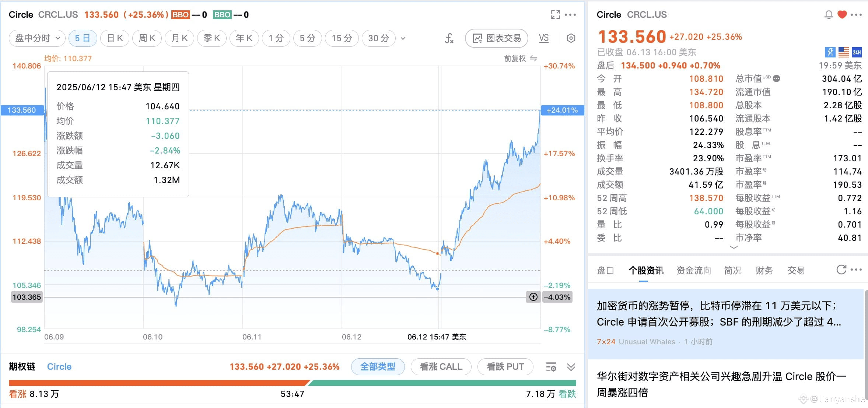Open the more menu beside the refresh icon
Viewport: 868px width, 408px height.
(x=856, y=270)
